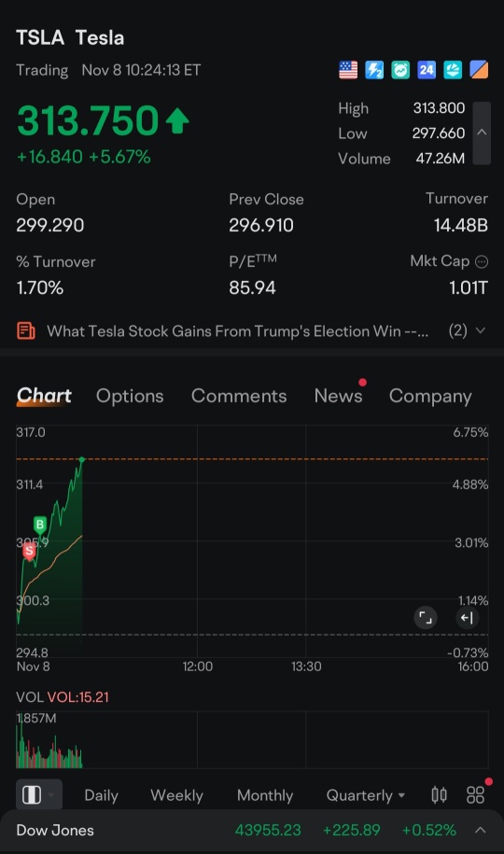Open the price alert clock icon
504x854 pixels.
400,70
